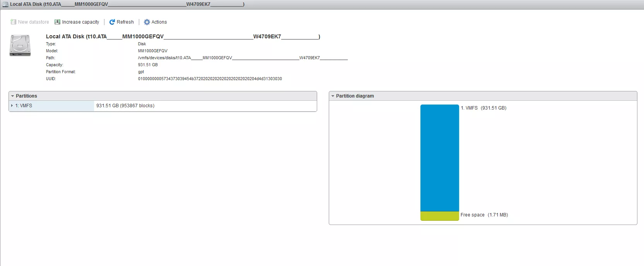Image resolution: width=644 pixels, height=266 pixels.
Task: Click the bold Local ATA Disk heading
Action: click(x=183, y=37)
